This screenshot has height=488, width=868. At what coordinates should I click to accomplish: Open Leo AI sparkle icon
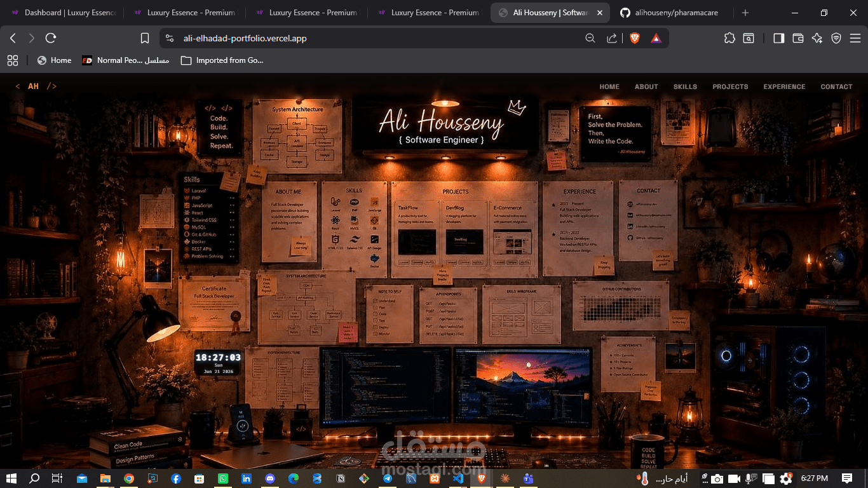click(817, 38)
